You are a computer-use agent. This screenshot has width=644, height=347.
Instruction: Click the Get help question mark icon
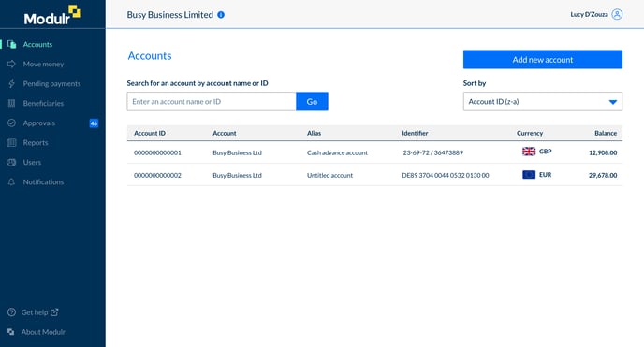point(11,312)
